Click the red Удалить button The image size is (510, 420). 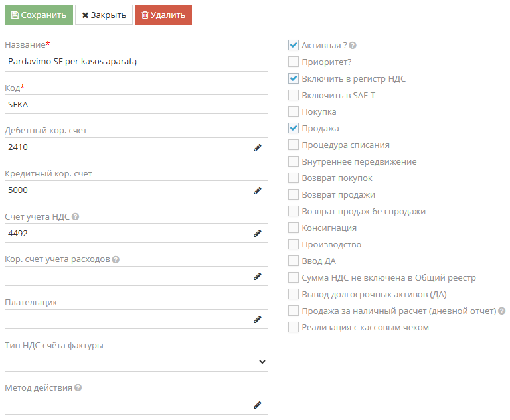coord(163,15)
